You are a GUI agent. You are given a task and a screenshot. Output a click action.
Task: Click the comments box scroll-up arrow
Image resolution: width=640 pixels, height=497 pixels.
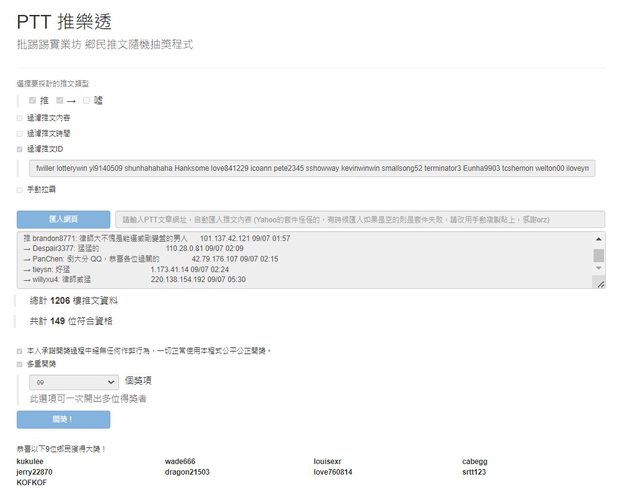pyautogui.click(x=599, y=238)
